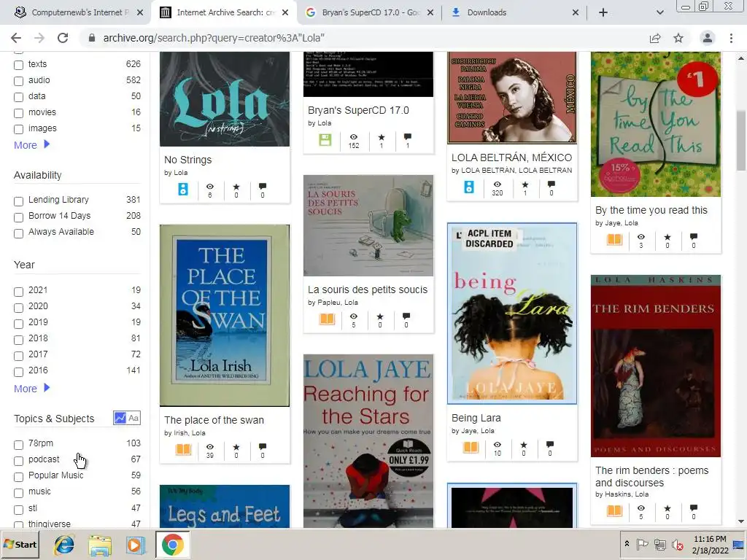Reload the archive.org page
Image resolution: width=747 pixels, height=560 pixels.
click(63, 38)
